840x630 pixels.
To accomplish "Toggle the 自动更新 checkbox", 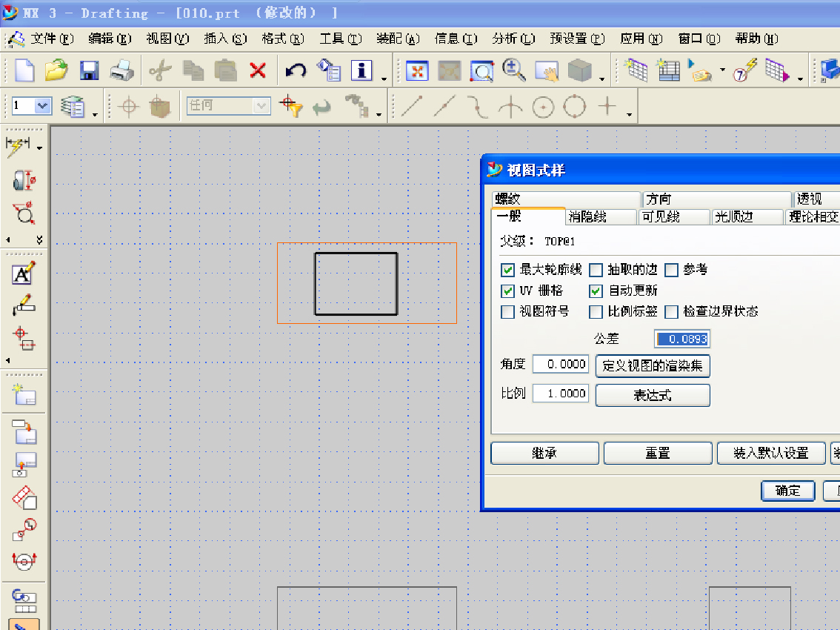I will click(596, 291).
